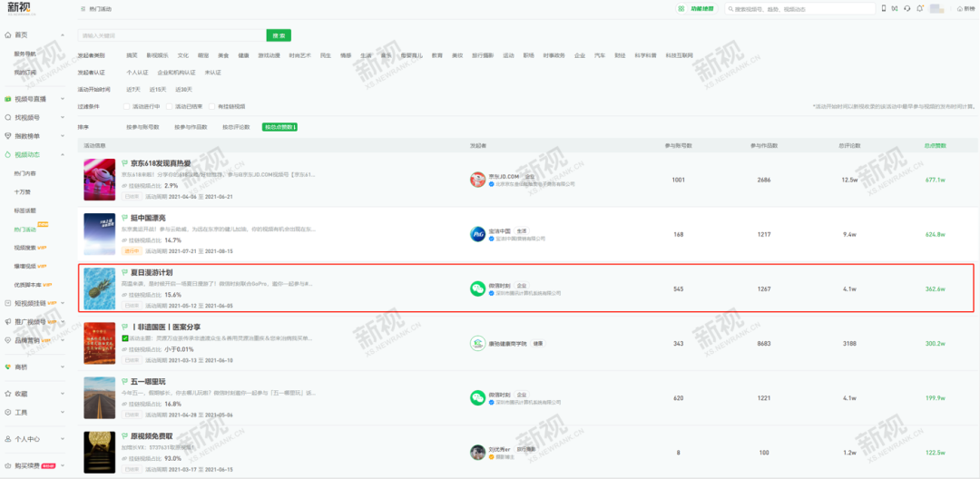Screen dimensions: 980x479
Task: Click the 指数榜单 trophy icon in sidebar
Action: click(7, 135)
